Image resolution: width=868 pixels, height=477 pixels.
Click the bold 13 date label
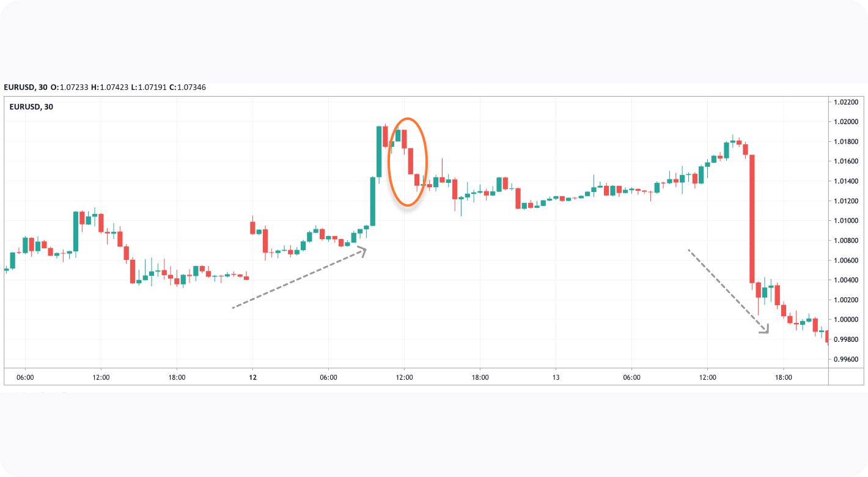point(556,377)
